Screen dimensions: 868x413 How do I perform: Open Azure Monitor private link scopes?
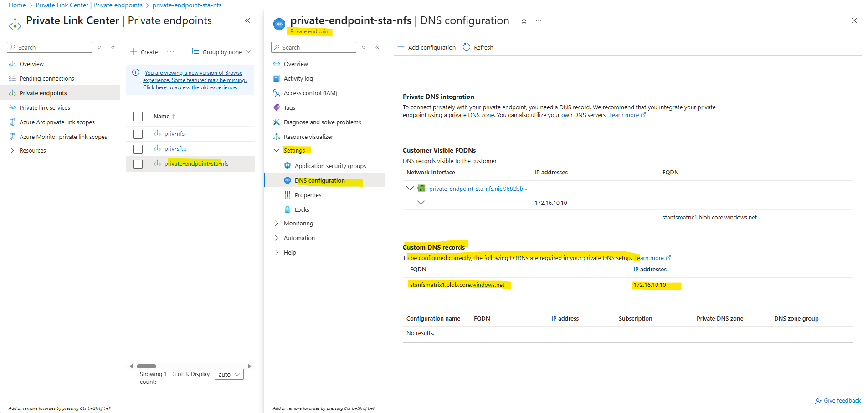pos(63,137)
